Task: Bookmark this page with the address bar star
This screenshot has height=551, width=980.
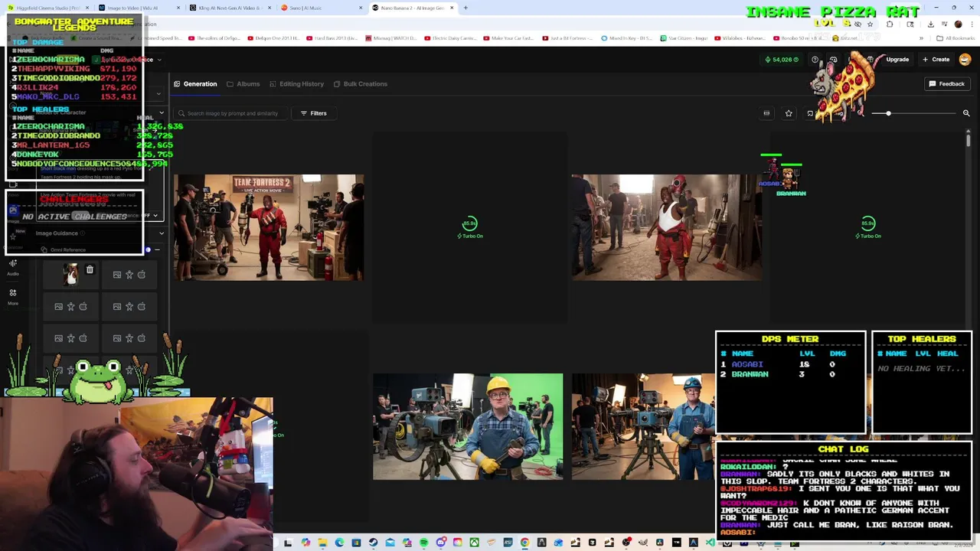Action: click(x=870, y=24)
